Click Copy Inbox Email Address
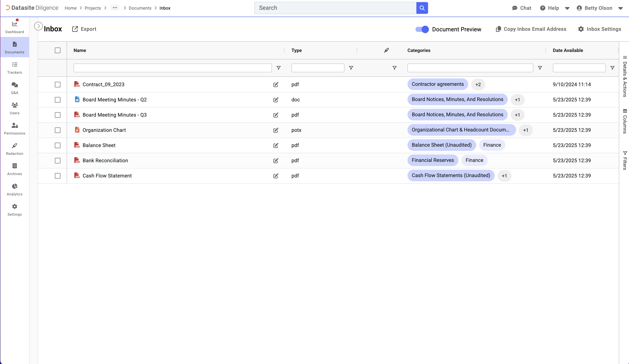This screenshot has height=364, width=629. coord(531,29)
